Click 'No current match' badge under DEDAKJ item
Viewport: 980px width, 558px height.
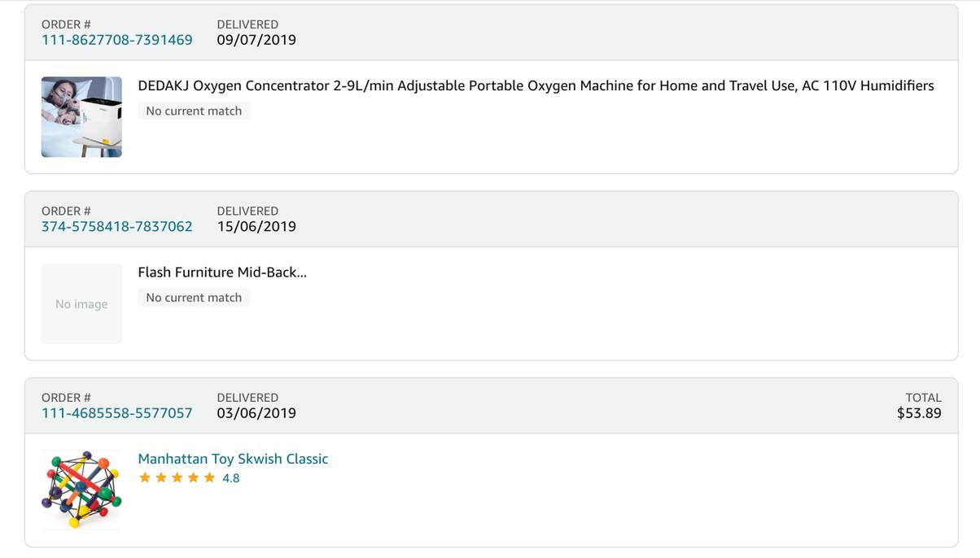[194, 111]
